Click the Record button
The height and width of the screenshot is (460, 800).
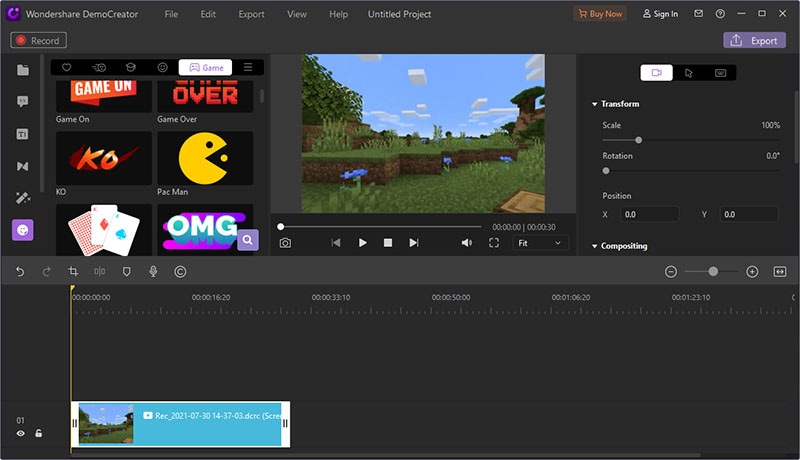click(x=39, y=40)
